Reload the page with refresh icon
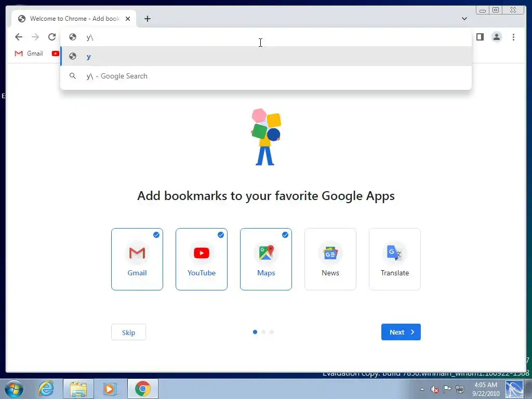The image size is (532, 399). point(51,37)
